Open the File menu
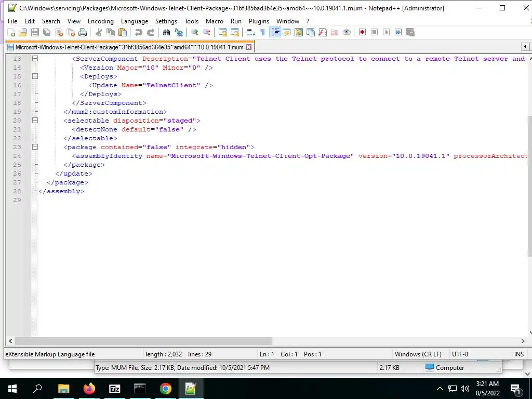Viewport: 532px width, 399px height. coord(12,21)
